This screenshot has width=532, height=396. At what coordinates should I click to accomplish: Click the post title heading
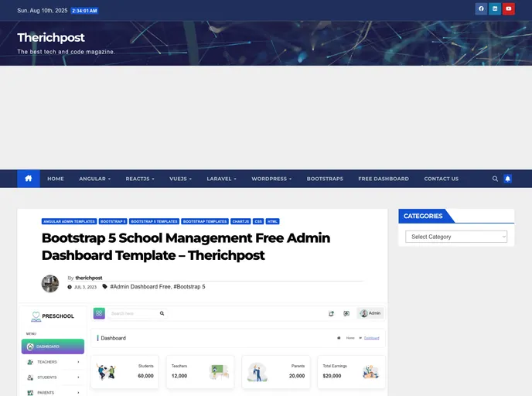pos(186,247)
